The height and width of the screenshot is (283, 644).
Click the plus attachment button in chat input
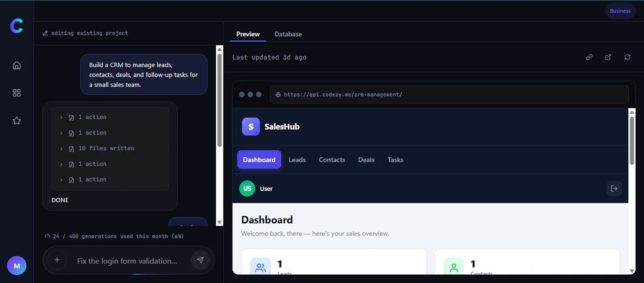click(57, 260)
